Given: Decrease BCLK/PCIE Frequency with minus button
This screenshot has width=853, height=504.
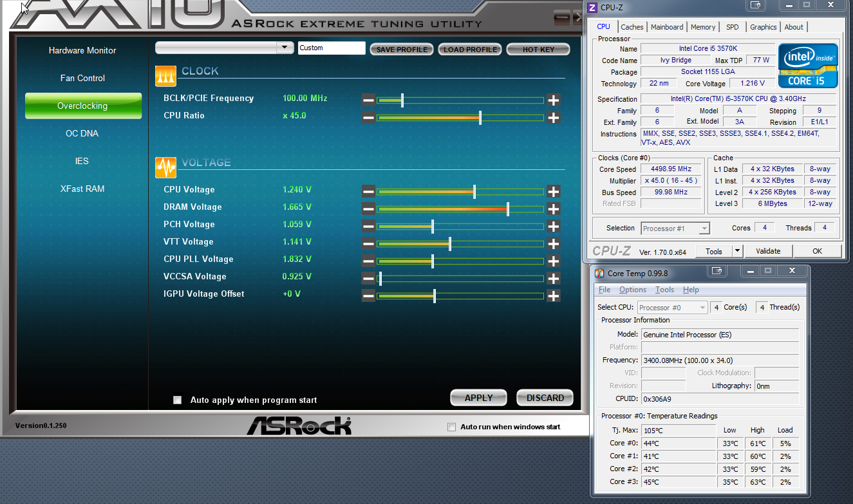Looking at the screenshot, I should [x=368, y=100].
